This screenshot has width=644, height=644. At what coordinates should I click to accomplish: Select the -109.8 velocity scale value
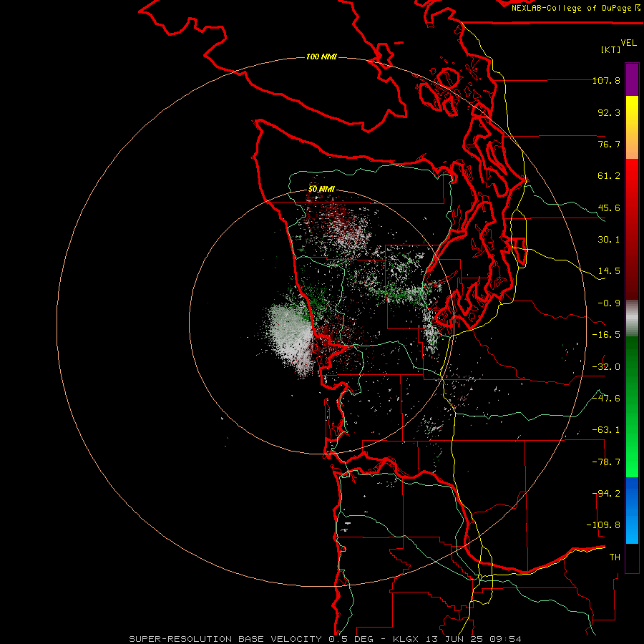coord(604,525)
